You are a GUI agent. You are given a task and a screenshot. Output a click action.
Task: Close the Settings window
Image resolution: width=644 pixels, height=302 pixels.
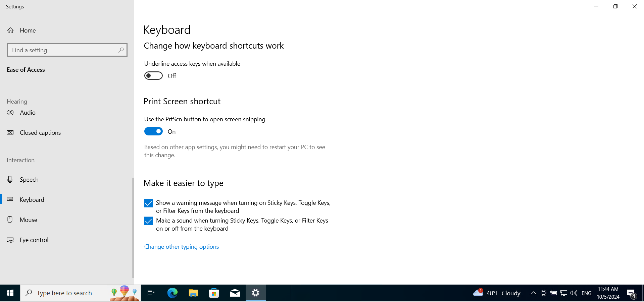pos(635,6)
